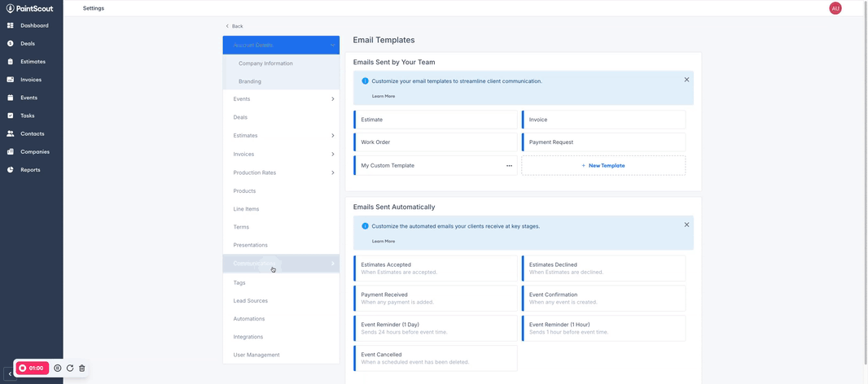868x384 pixels.
Task: Open options for My Custom Template
Action: [509, 165]
